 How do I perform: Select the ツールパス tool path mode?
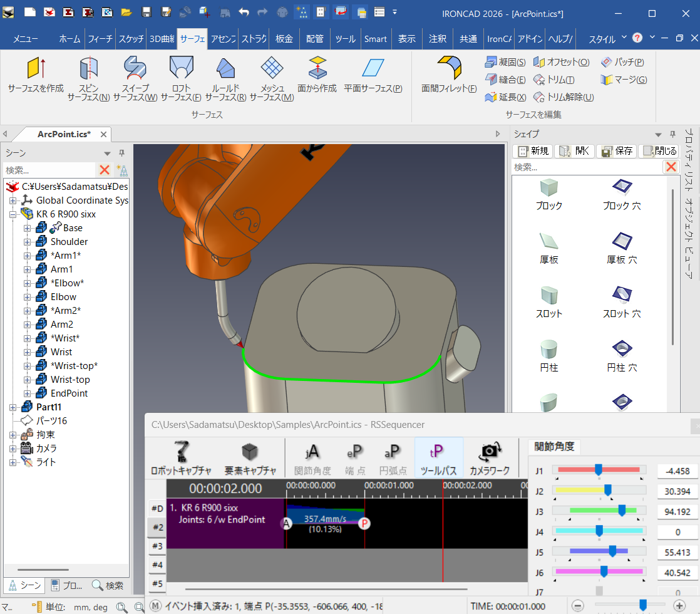[x=438, y=457]
